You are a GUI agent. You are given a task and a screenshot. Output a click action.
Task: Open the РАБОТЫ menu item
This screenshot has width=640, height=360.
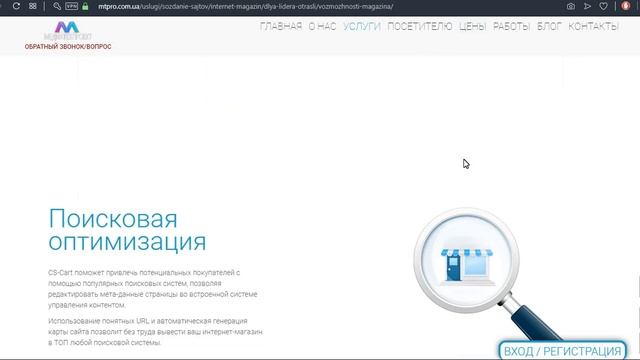point(511,27)
